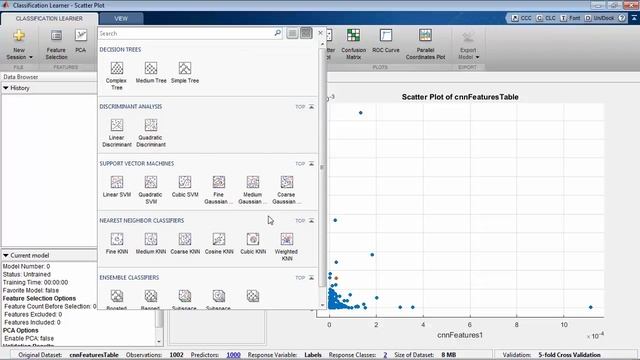Screen dimensions: 640x360
Task: Show the Confusion Matrix plot
Action: click(353, 44)
